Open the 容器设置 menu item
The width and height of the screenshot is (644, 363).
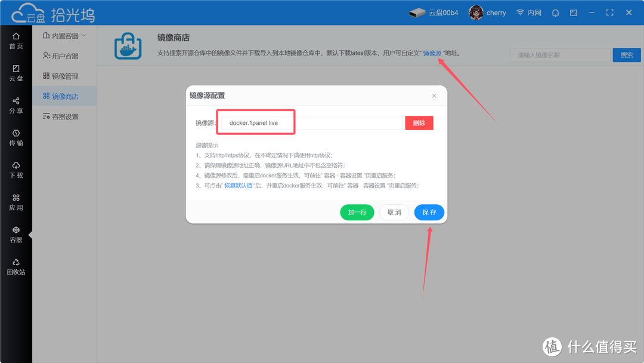click(66, 116)
